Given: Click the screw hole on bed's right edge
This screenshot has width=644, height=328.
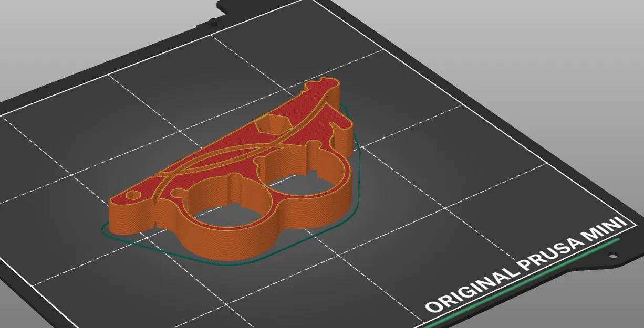Looking at the screenshot, I should pyautogui.click(x=612, y=256).
